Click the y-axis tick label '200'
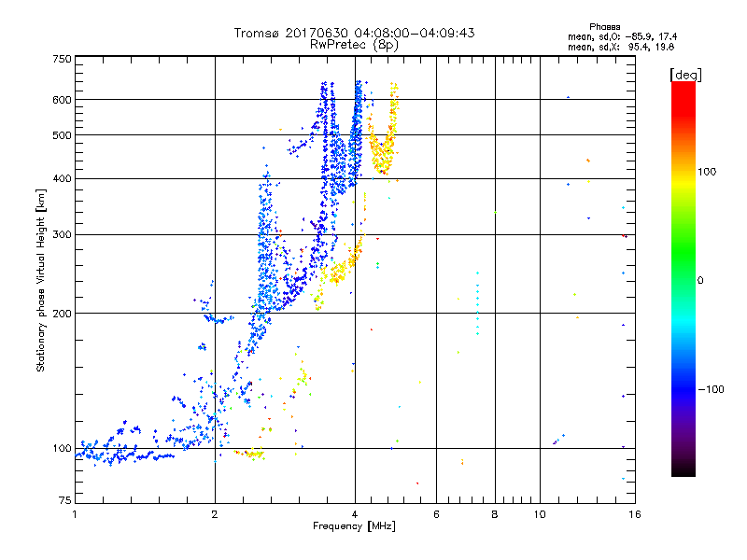The image size is (747, 560). [62, 314]
